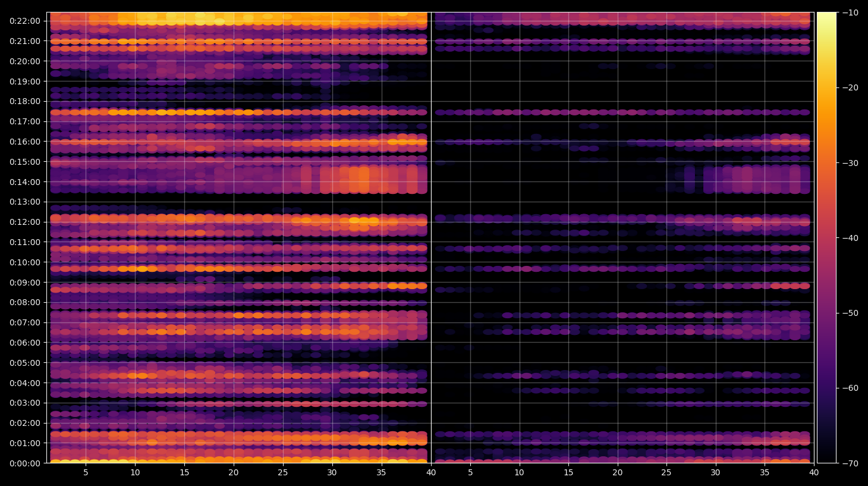Select the 0:09:00 y-axis tick label
This screenshot has height=486, width=868.
click(25, 283)
